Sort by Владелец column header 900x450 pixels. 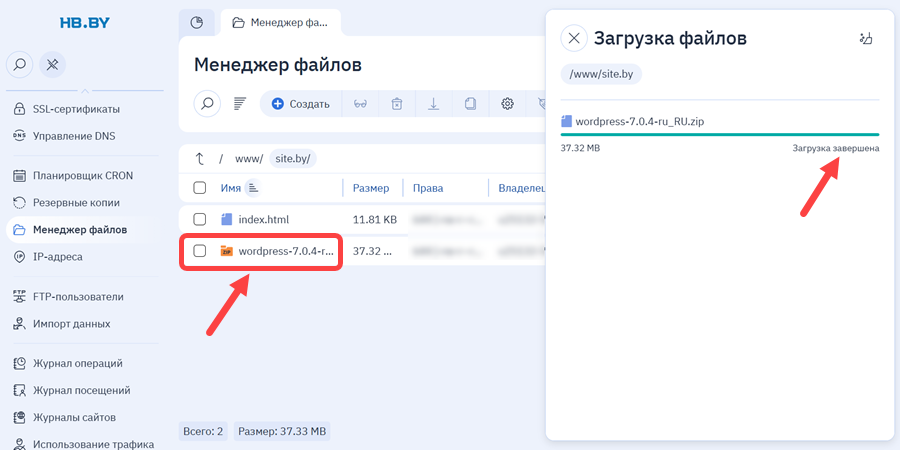pyautogui.click(x=521, y=188)
